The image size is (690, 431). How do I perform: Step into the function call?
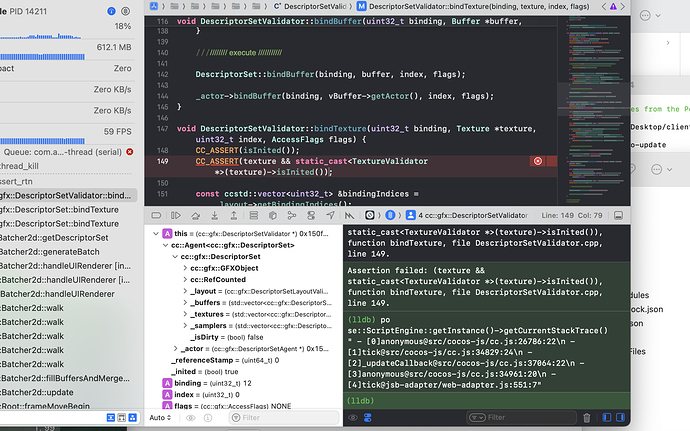tap(214, 215)
